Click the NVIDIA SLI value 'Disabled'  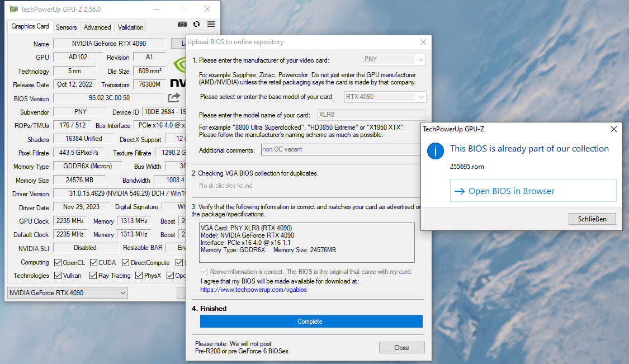86,248
